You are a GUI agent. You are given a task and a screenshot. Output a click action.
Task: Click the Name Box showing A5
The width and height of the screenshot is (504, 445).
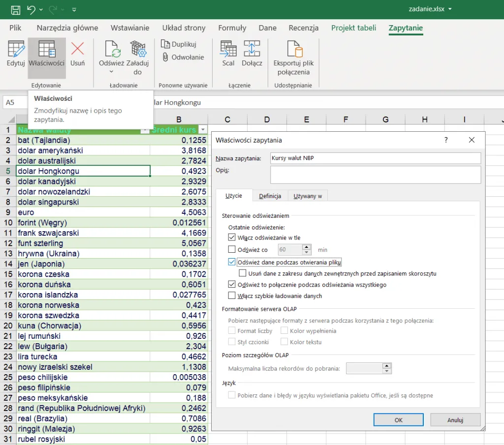pyautogui.click(x=15, y=102)
